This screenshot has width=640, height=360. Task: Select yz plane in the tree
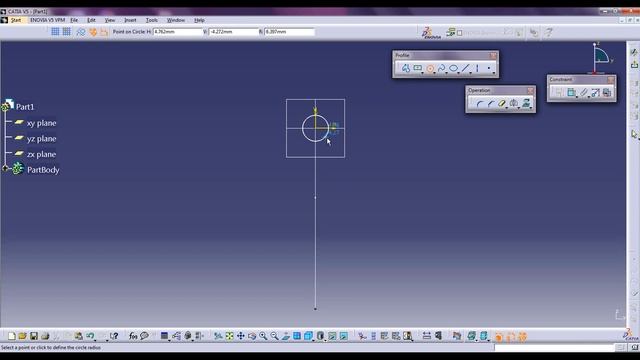(41, 139)
